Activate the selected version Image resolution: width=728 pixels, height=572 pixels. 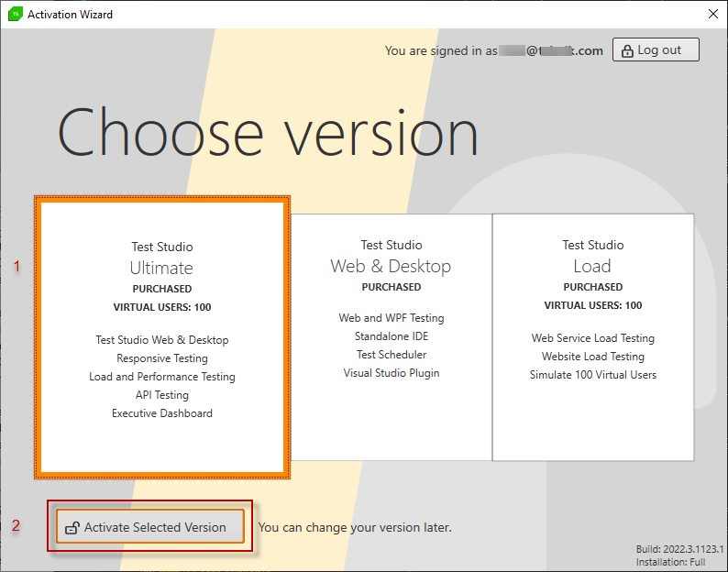[x=150, y=526]
